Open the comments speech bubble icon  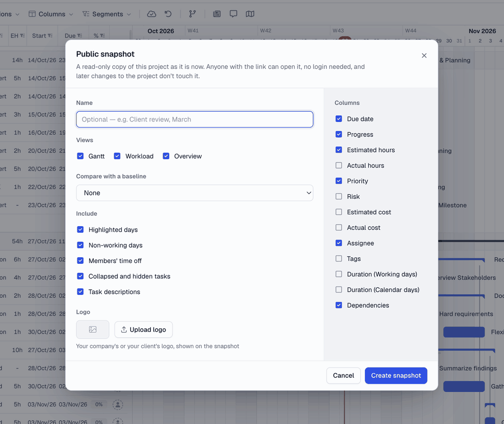[233, 14]
